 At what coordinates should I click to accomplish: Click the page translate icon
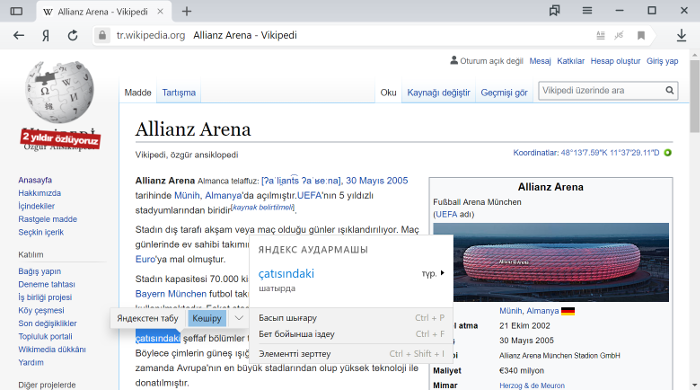pyautogui.click(x=619, y=35)
